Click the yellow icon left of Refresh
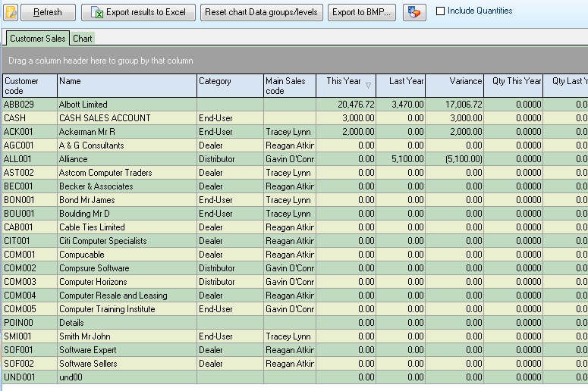The image size is (588, 391). point(11,12)
